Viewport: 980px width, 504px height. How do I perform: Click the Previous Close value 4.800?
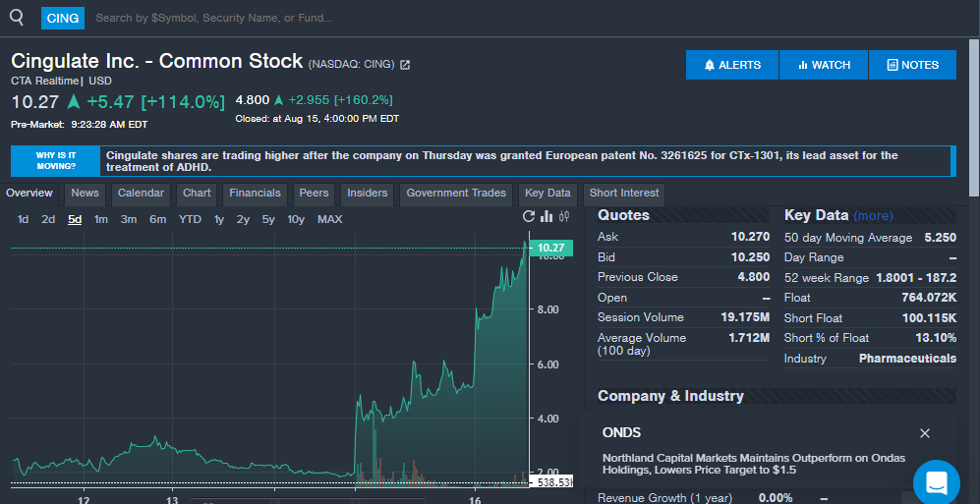pos(754,277)
